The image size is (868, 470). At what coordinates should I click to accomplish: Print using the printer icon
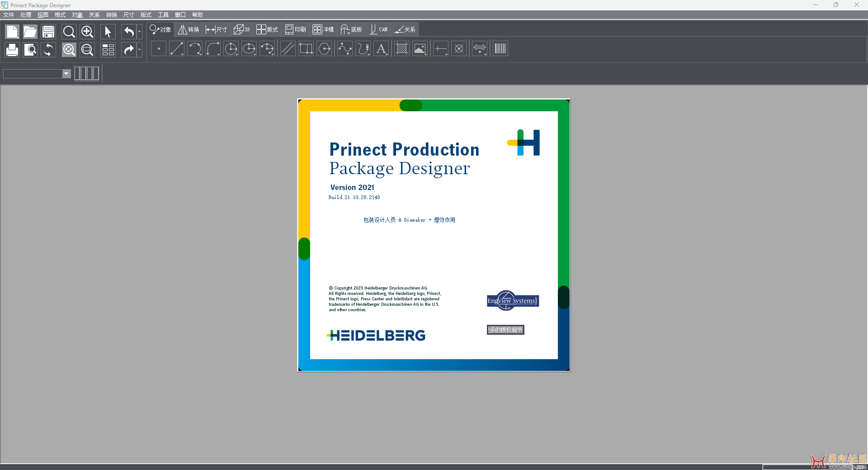[x=12, y=50]
